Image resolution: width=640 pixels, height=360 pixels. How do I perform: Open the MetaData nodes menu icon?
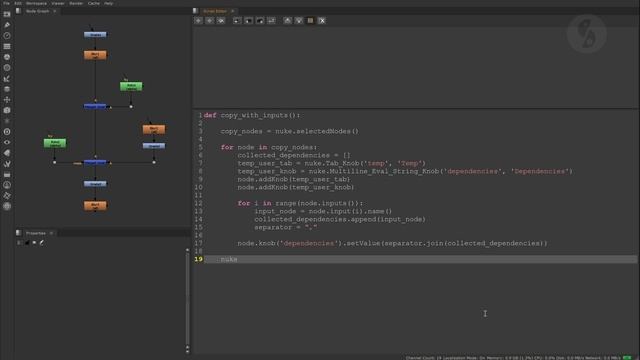pyautogui.click(x=7, y=153)
